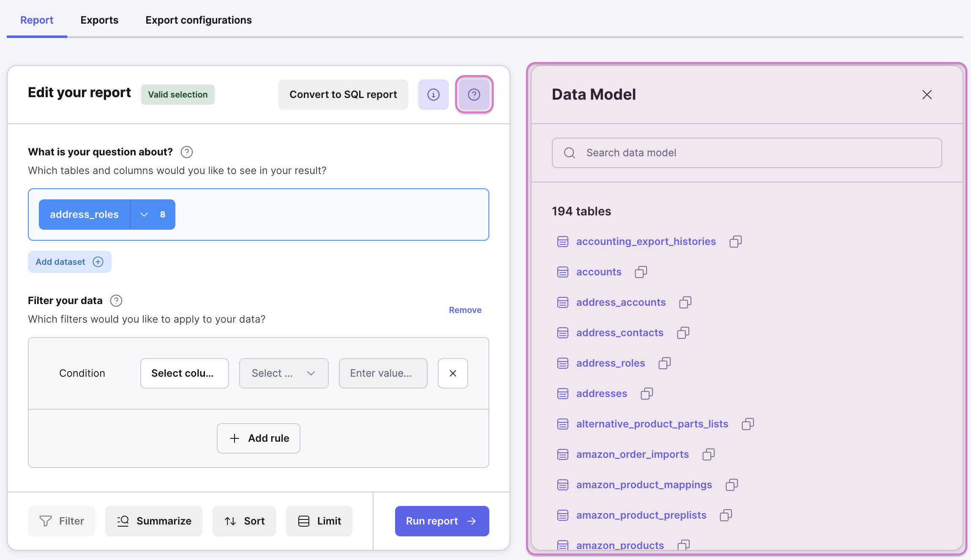The width and height of the screenshot is (971, 560).
Task: Click the Remove link for filters
Action: 465,310
